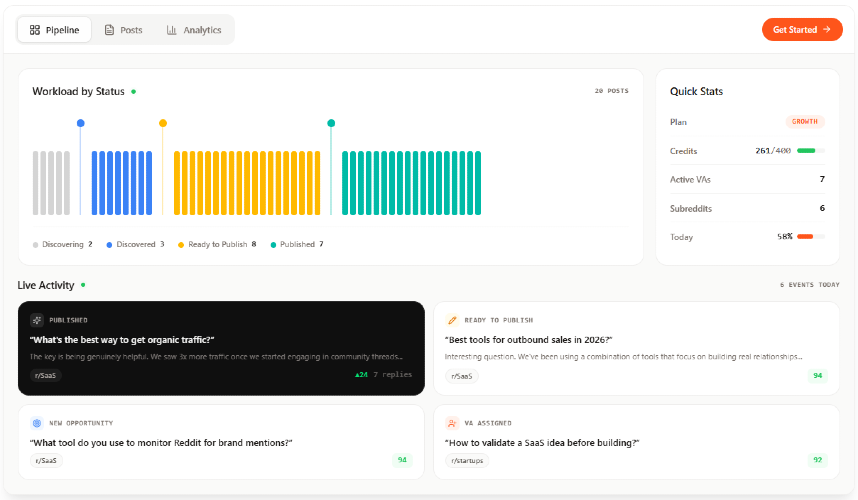
Task: Switch to the Posts tab
Action: tap(123, 30)
